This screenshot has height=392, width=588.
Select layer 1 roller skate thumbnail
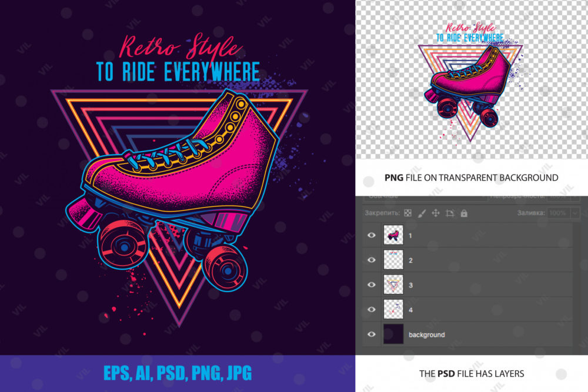pyautogui.click(x=393, y=235)
